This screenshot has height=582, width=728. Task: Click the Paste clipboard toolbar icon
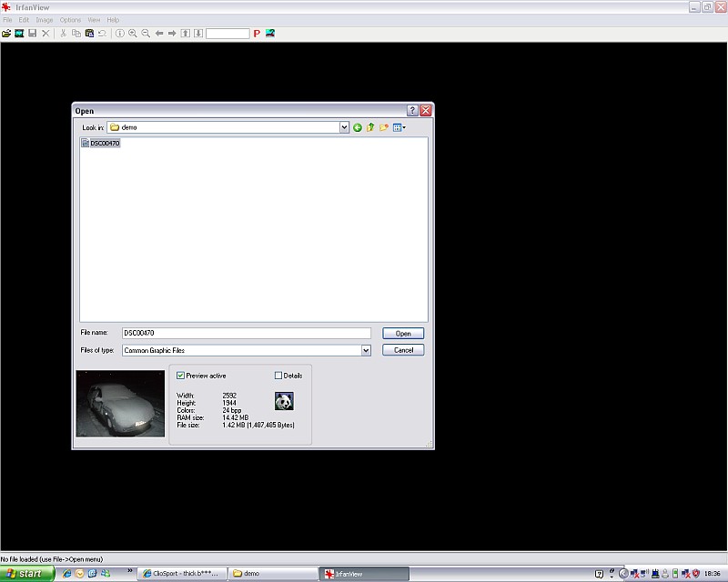click(x=89, y=33)
